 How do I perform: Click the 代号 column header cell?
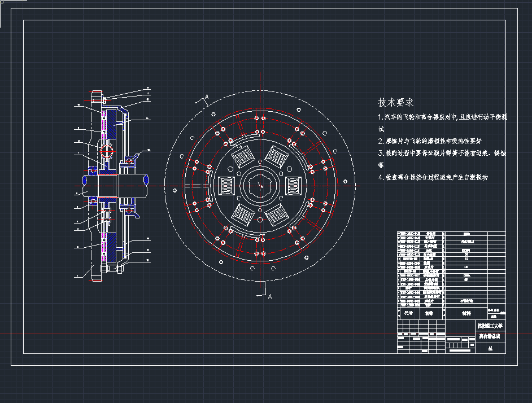coord(408,313)
